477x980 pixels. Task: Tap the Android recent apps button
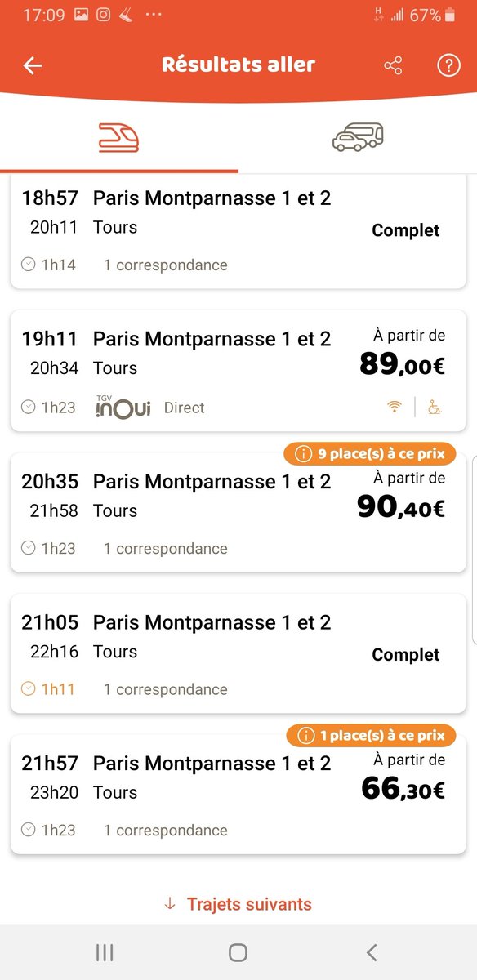105,952
